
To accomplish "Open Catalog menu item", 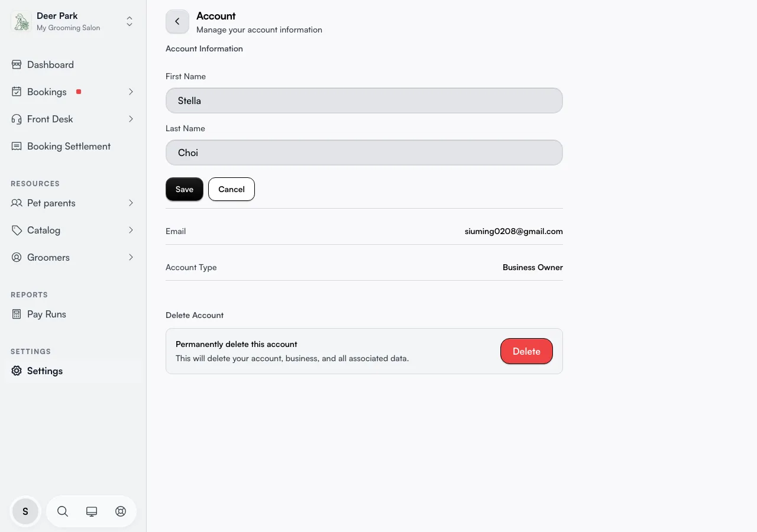I will 73,230.
